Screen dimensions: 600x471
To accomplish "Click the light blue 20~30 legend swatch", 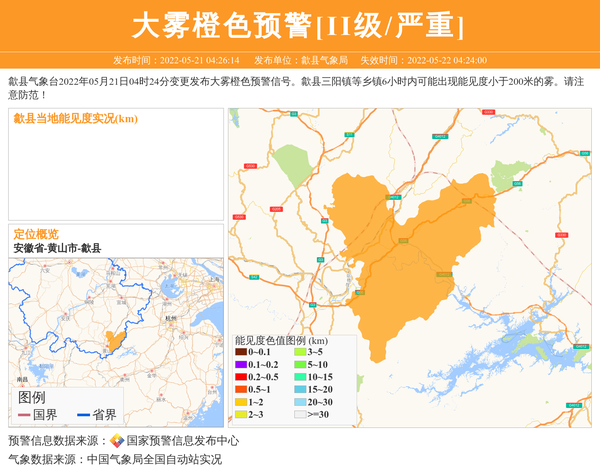I will (x=300, y=402).
